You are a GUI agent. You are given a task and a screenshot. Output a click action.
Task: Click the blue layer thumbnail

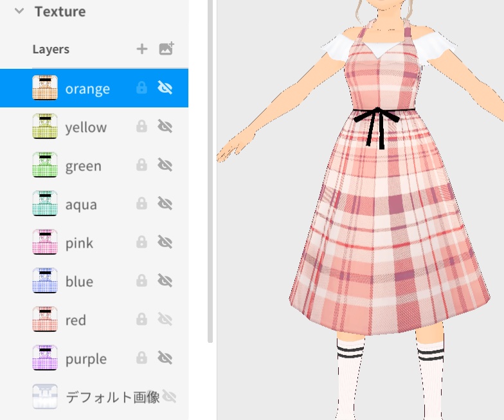point(45,280)
